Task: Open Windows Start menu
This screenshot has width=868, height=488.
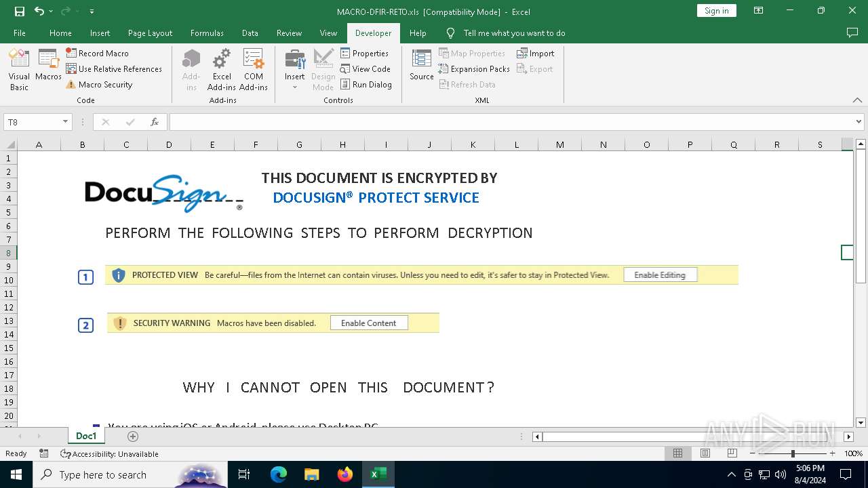Action: click(16, 474)
